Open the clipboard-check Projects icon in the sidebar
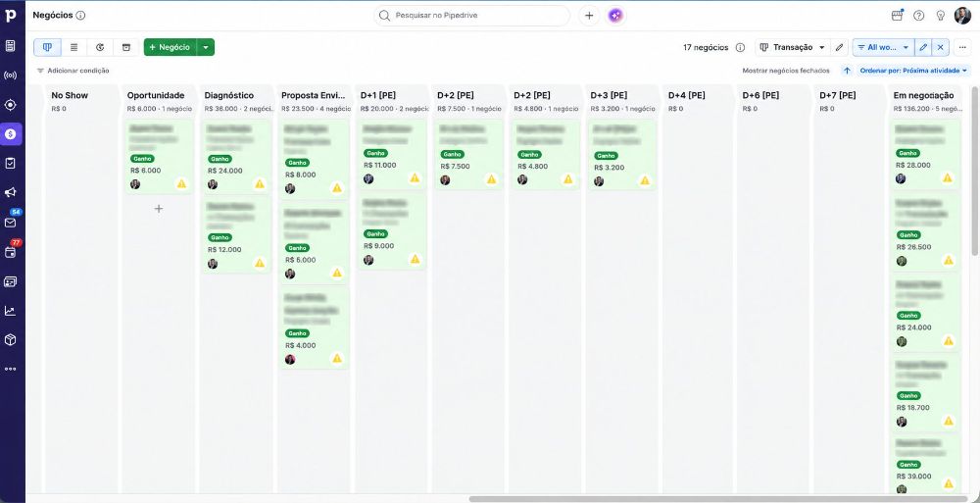The height and width of the screenshot is (503, 980). point(11,164)
